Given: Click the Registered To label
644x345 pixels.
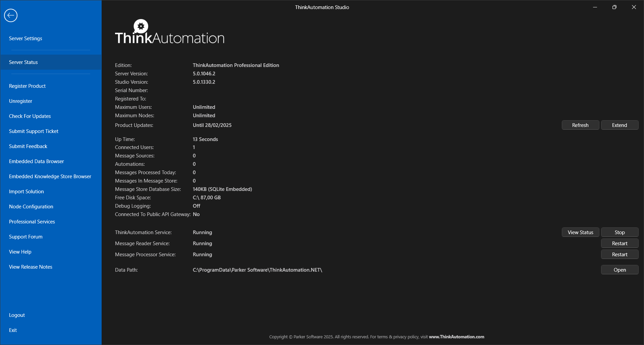Looking at the screenshot, I should [x=130, y=99].
